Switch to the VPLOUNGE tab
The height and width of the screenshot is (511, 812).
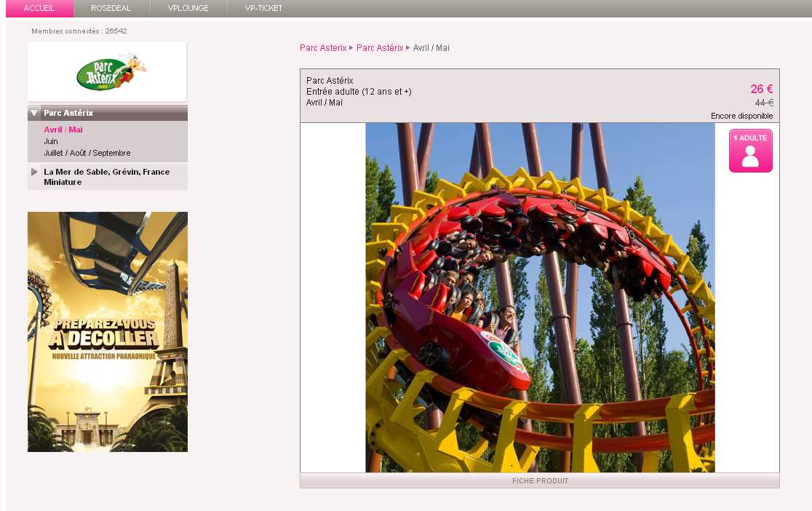point(188,8)
